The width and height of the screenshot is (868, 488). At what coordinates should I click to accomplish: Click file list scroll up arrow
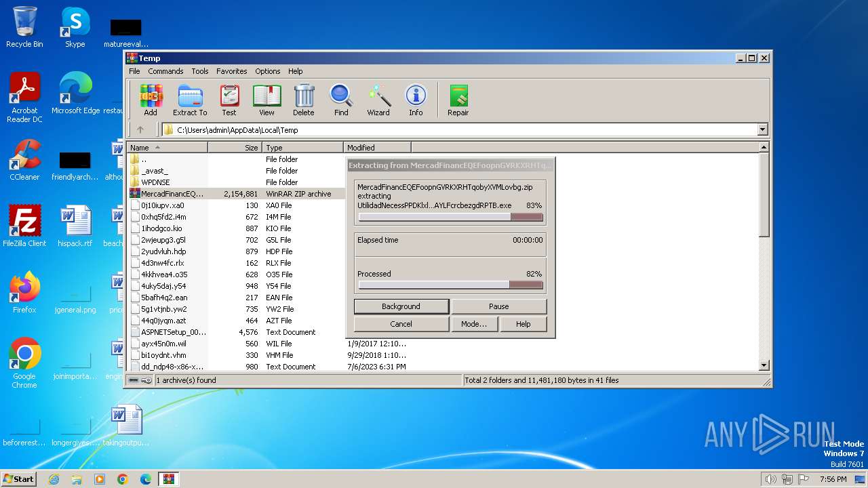(x=764, y=147)
